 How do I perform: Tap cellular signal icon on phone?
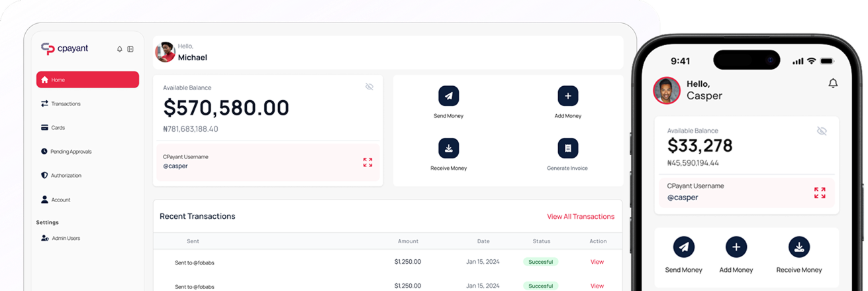coord(798,61)
